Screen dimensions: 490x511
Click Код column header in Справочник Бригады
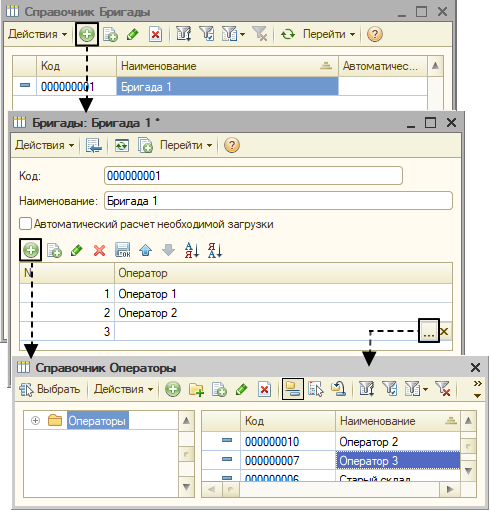coord(76,66)
